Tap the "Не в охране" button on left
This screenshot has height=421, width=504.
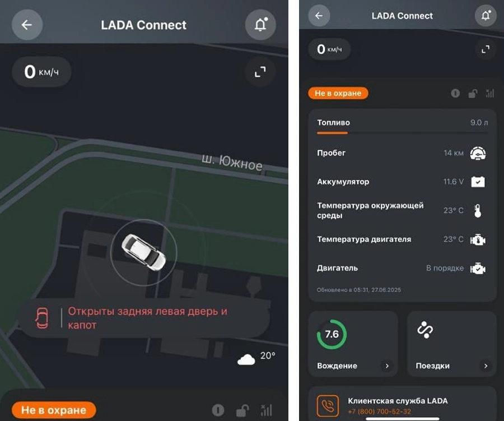[54, 410]
